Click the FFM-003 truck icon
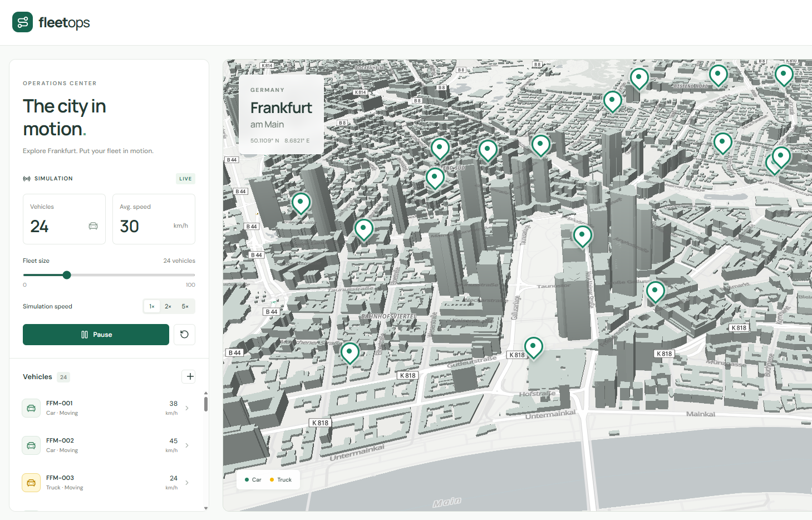This screenshot has height=520, width=812. click(x=31, y=483)
